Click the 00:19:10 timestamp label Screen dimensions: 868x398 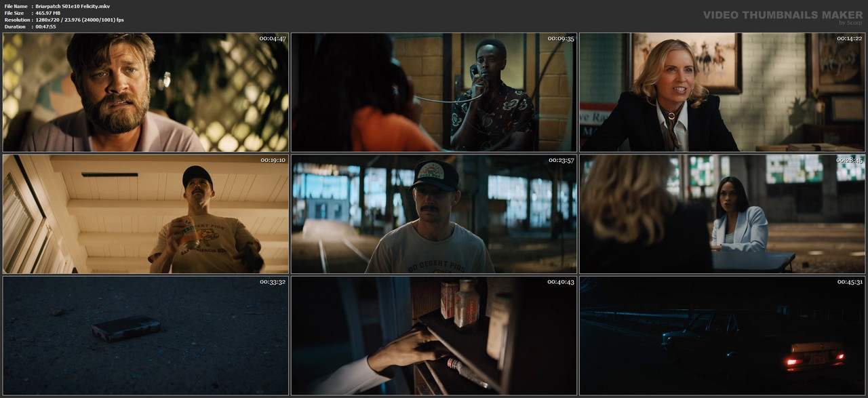tap(273, 160)
